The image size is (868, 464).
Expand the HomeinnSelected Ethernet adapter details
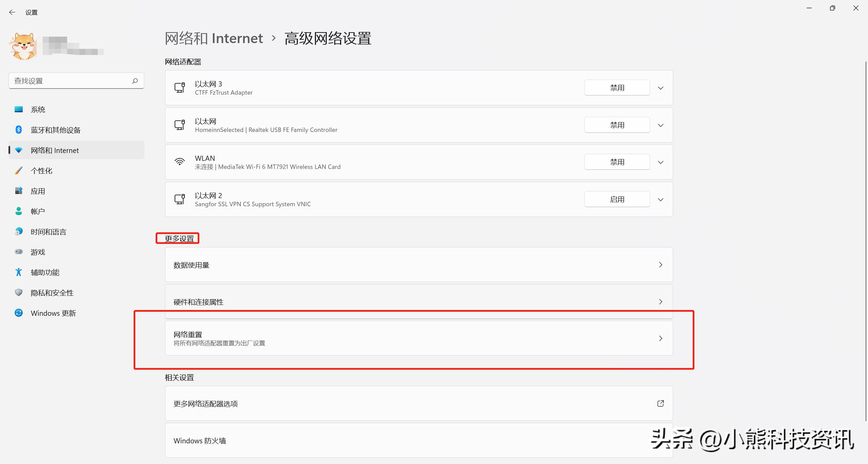click(660, 125)
